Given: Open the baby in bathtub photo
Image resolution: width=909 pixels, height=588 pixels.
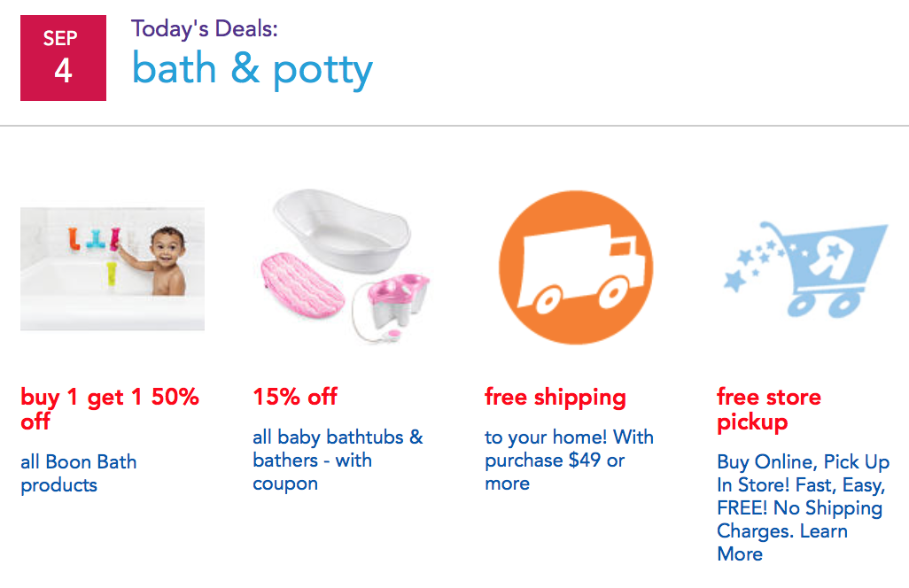Looking at the screenshot, I should [113, 269].
